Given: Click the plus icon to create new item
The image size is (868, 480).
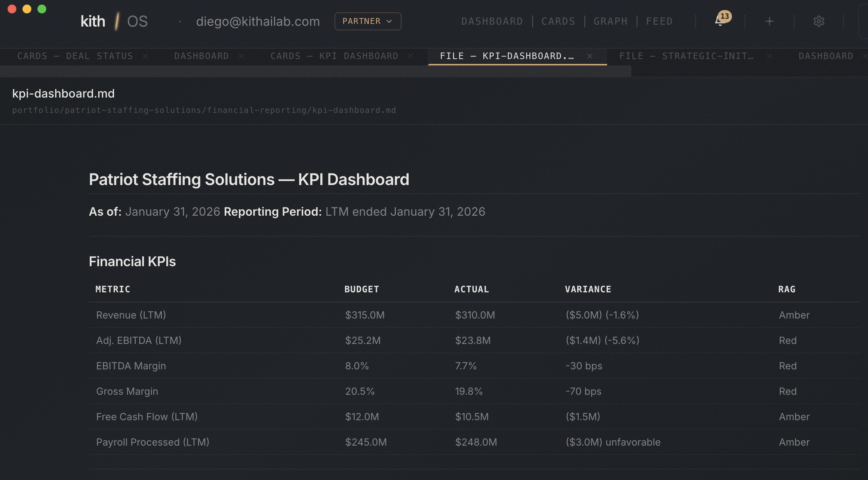Looking at the screenshot, I should click(770, 21).
